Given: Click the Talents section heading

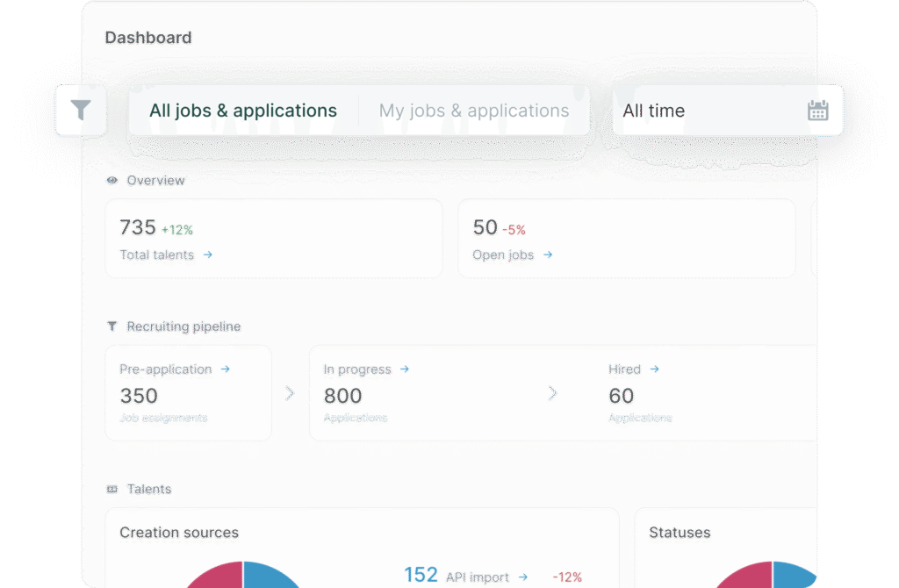Looking at the screenshot, I should [x=149, y=489].
